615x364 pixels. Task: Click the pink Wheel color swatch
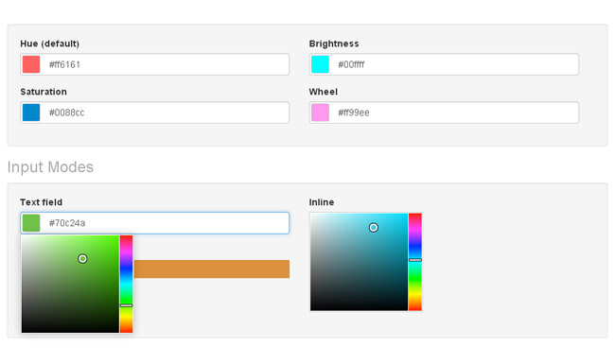[x=320, y=113]
